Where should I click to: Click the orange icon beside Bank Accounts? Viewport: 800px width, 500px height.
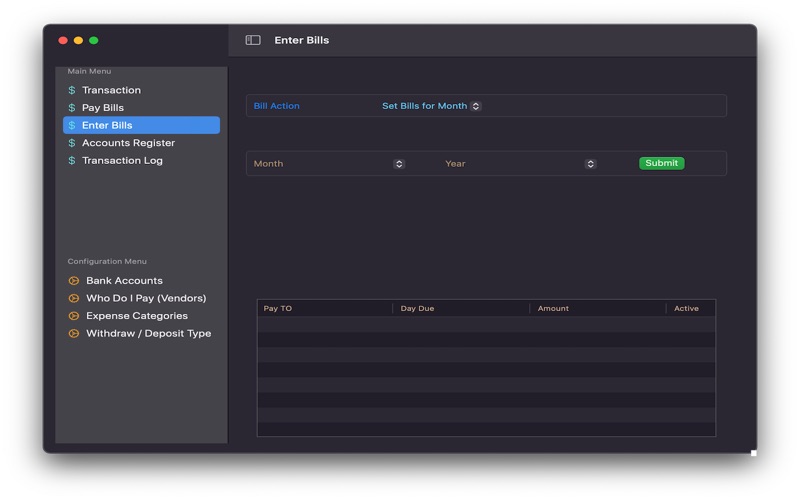[74, 281]
